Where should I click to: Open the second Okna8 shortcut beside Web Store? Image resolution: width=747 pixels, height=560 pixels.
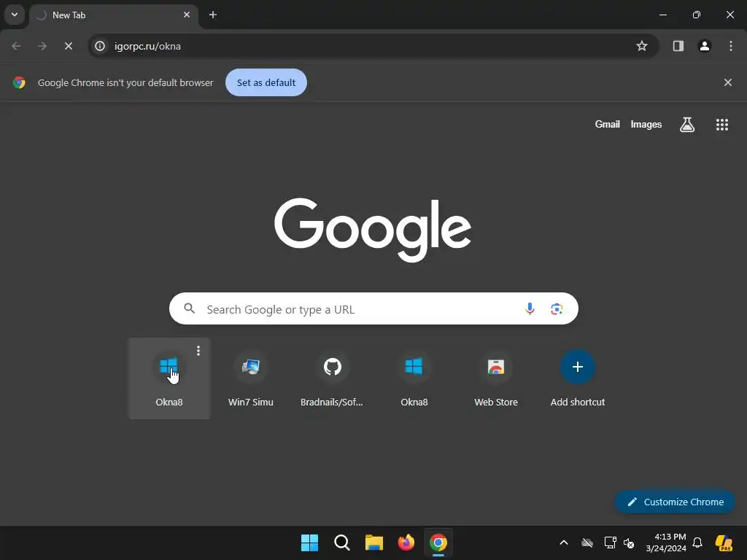(x=414, y=378)
